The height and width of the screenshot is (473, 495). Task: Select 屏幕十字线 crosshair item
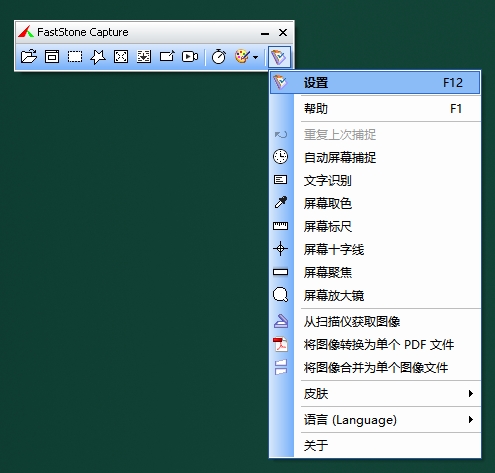point(375,249)
